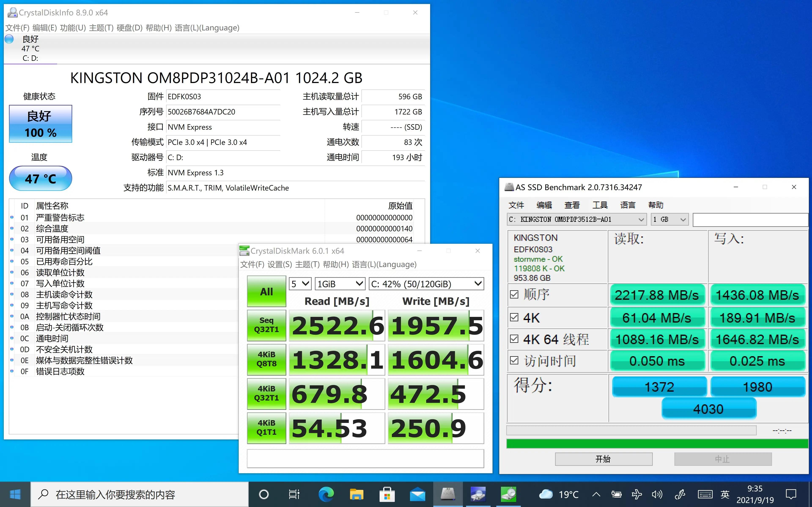812x507 pixels.
Task: Open Microsoft Store from the taskbar
Action: click(387, 494)
